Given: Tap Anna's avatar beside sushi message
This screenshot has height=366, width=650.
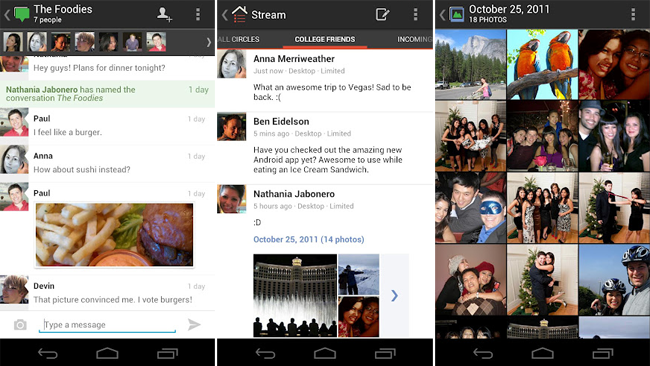Looking at the screenshot, I should 15,160.
